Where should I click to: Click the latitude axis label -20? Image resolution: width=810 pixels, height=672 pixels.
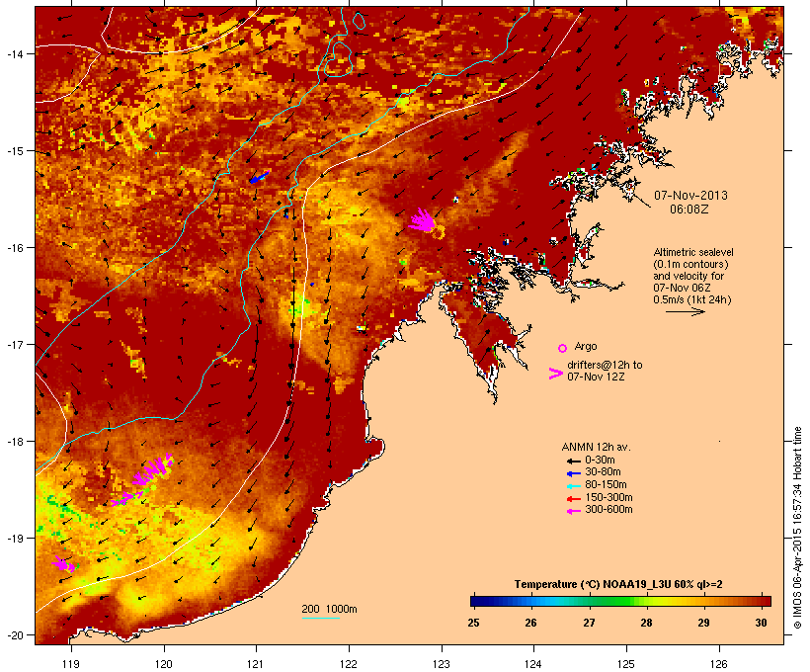(14, 635)
